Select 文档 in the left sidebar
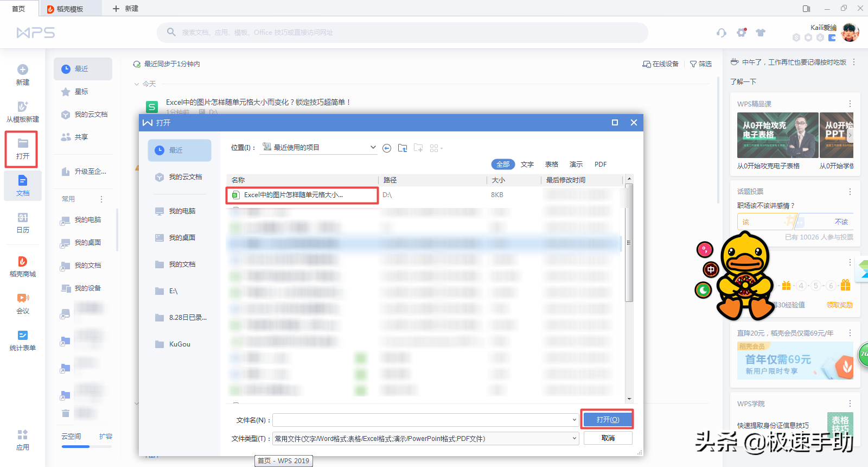Screen dimensions: 868x467 click(x=23, y=186)
